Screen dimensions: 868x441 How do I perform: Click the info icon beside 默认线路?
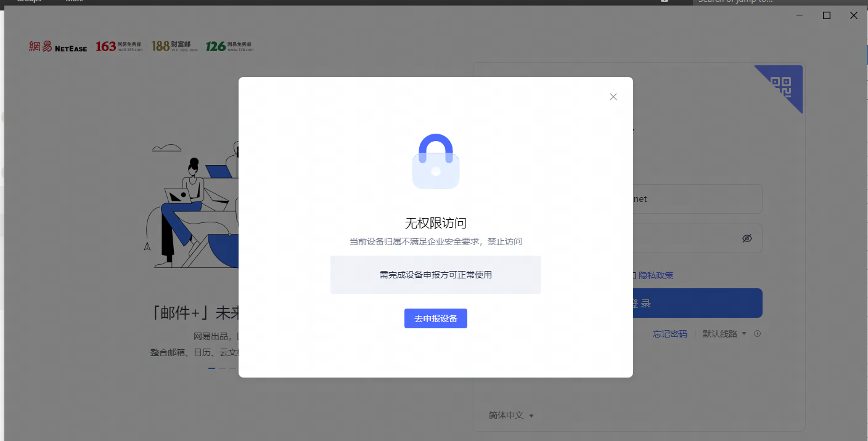pyautogui.click(x=757, y=334)
